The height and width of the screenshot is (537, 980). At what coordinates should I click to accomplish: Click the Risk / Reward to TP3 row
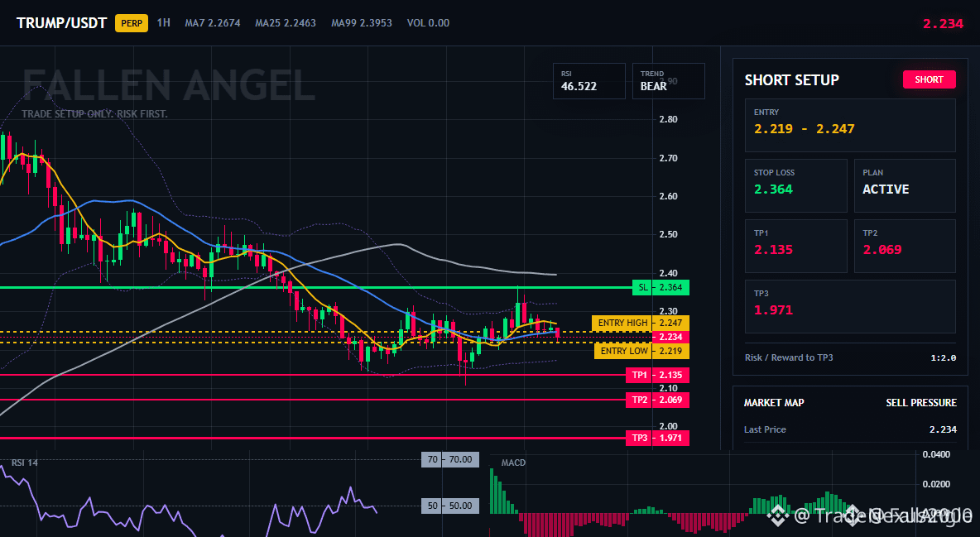click(850, 357)
